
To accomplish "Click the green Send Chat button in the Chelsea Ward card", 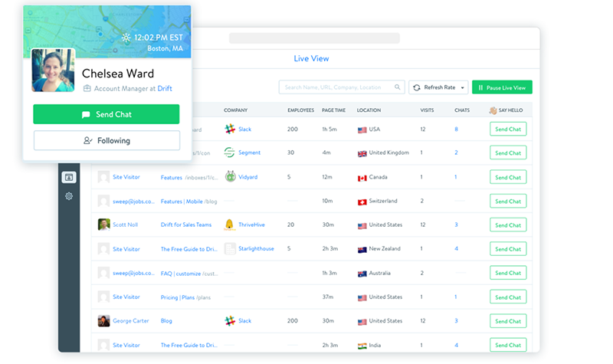I will (106, 114).
